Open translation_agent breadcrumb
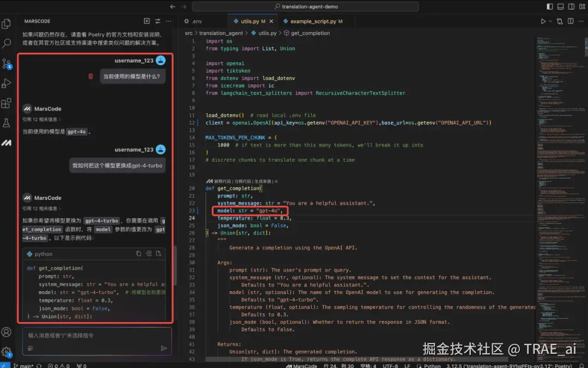Image resolution: width=588 pixels, height=368 pixels. point(221,33)
